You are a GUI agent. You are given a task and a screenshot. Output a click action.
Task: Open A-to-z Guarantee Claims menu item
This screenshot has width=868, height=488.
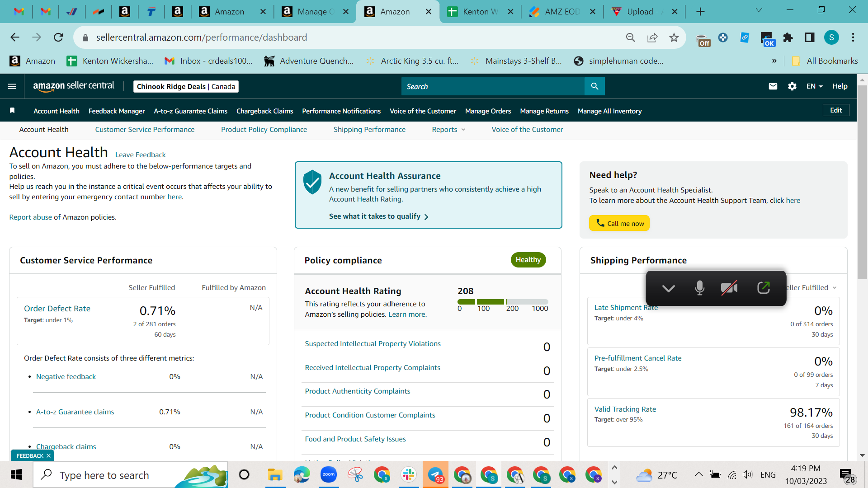point(190,111)
